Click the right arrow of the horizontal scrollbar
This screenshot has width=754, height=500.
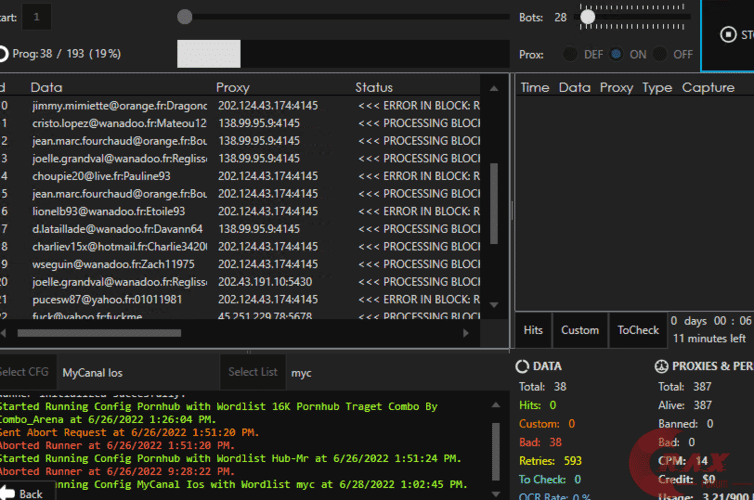[465, 332]
